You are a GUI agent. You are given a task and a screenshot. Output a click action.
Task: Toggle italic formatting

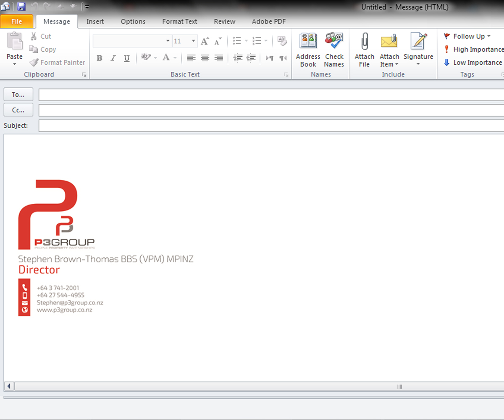click(x=113, y=58)
